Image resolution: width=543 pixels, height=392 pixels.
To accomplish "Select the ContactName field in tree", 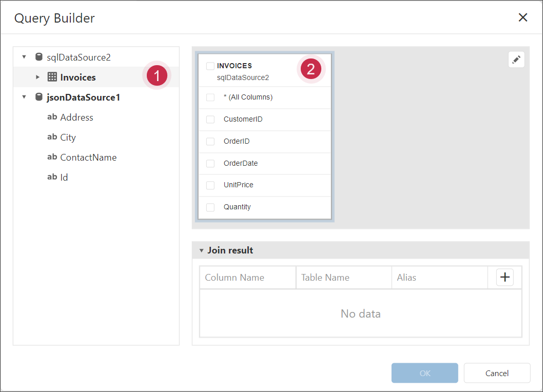I will (88, 158).
